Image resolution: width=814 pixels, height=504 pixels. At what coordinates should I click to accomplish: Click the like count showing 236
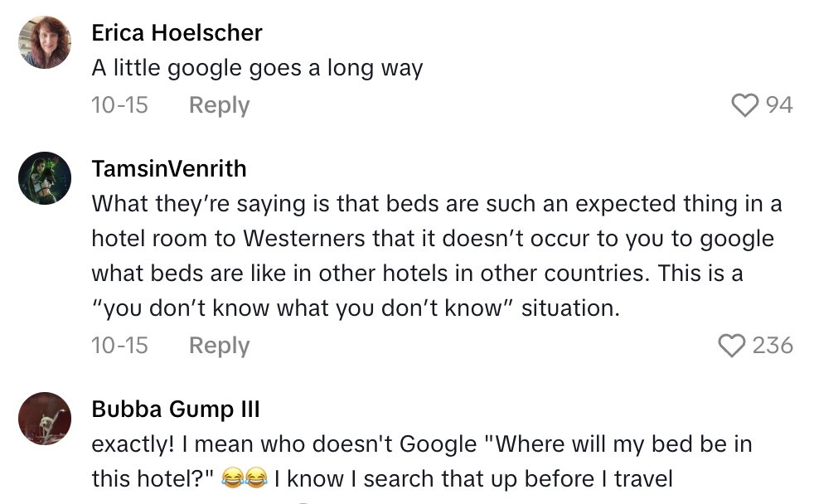pos(773,346)
